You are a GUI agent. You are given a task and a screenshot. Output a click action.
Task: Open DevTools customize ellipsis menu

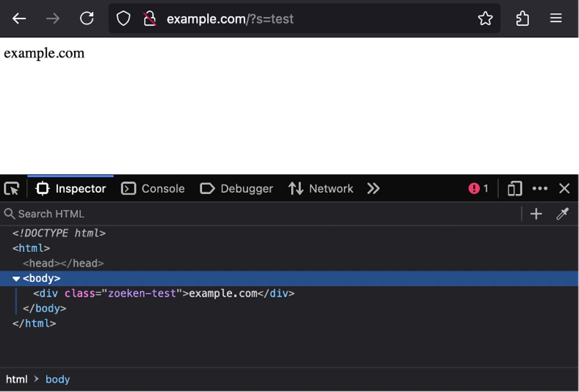coord(540,189)
